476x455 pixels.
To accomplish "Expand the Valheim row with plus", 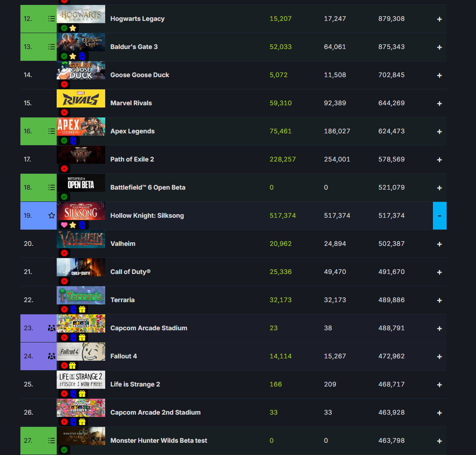I will point(439,244).
